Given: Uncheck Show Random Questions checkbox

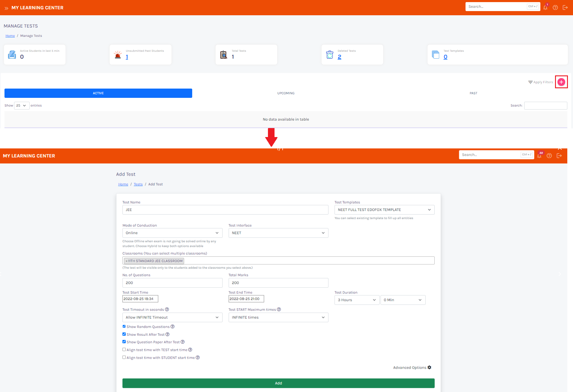Looking at the screenshot, I should pos(124,326).
